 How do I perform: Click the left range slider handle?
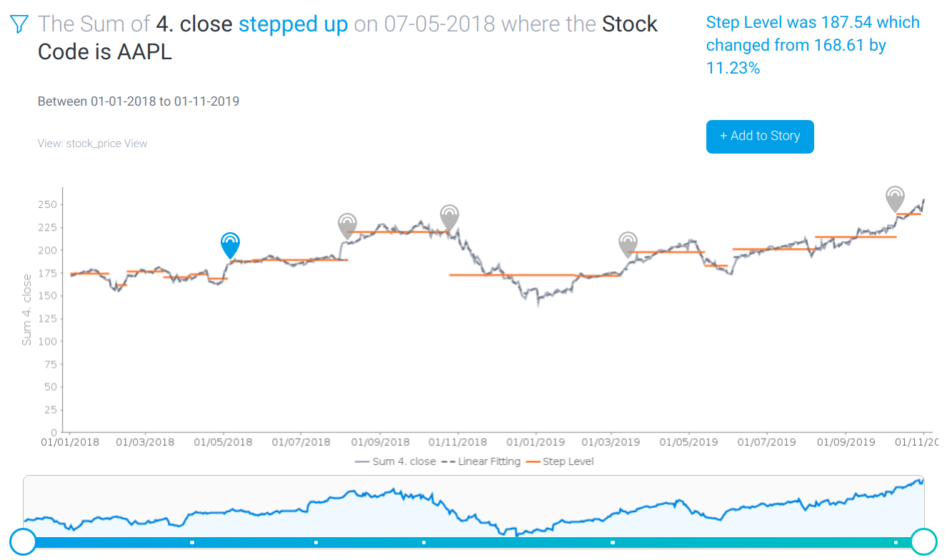pos(23,542)
